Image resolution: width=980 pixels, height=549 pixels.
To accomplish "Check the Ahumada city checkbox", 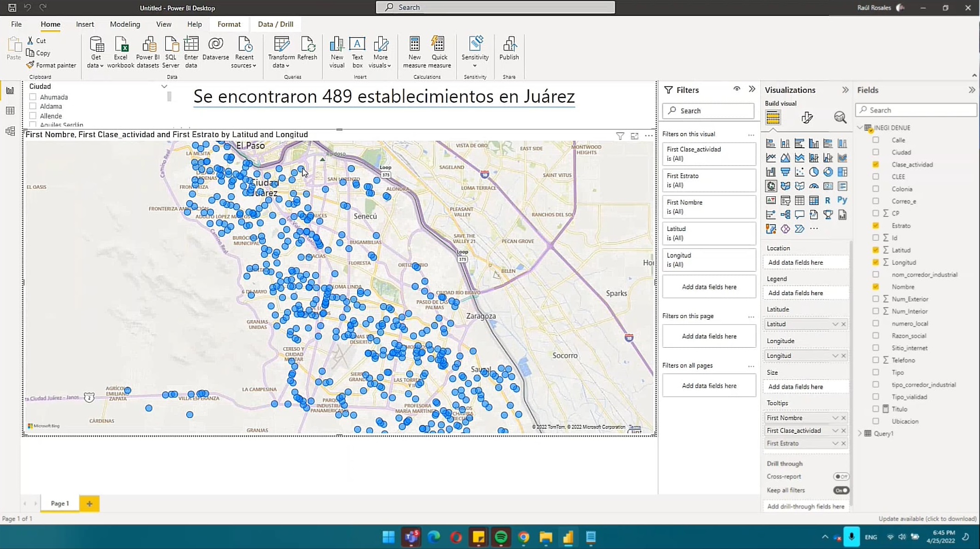I will pyautogui.click(x=33, y=97).
